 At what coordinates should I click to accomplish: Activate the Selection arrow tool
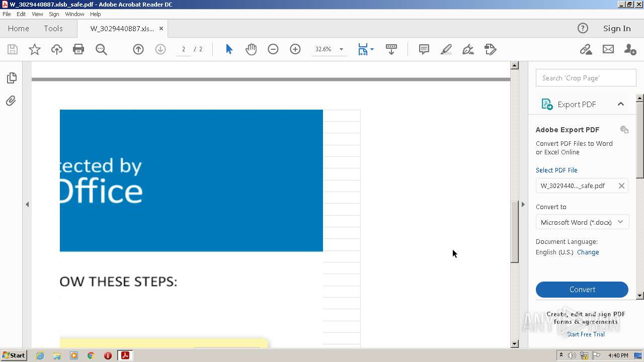pos(229,49)
